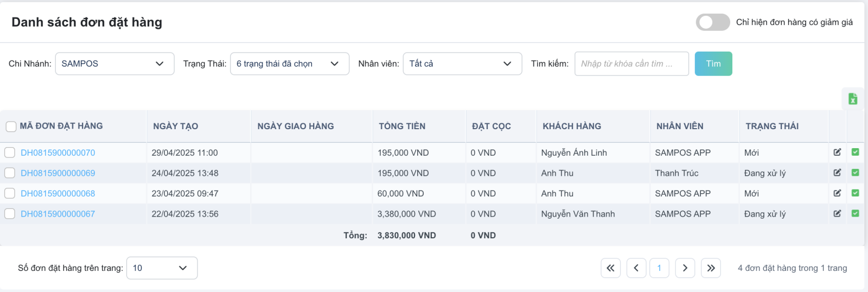Open the Chi Nhánh SAMPOS dropdown
868x292 pixels.
click(115, 64)
